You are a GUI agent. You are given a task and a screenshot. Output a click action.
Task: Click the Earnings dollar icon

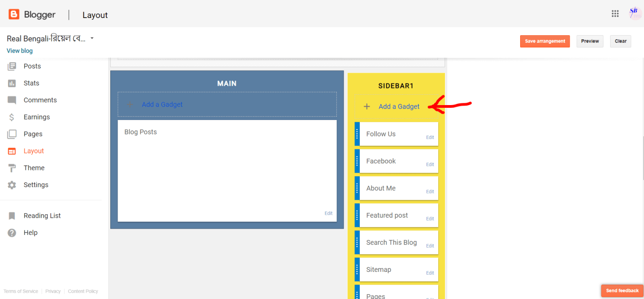click(12, 117)
